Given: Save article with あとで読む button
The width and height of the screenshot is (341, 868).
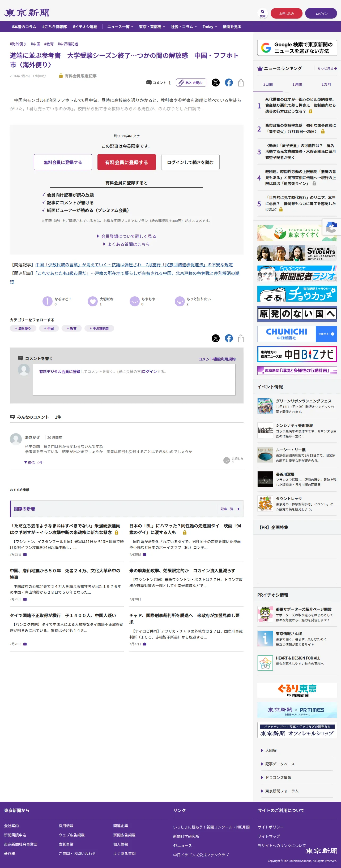Looking at the screenshot, I should [191, 83].
